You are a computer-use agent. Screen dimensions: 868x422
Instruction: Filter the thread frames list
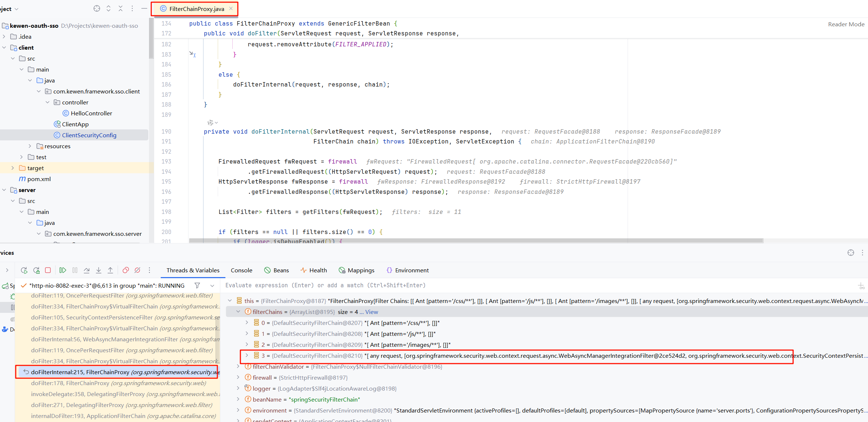tap(197, 285)
